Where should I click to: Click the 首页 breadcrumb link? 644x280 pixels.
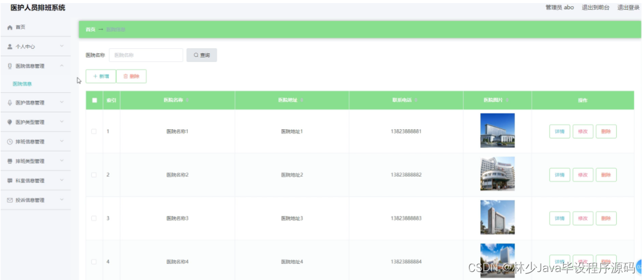[90, 30]
